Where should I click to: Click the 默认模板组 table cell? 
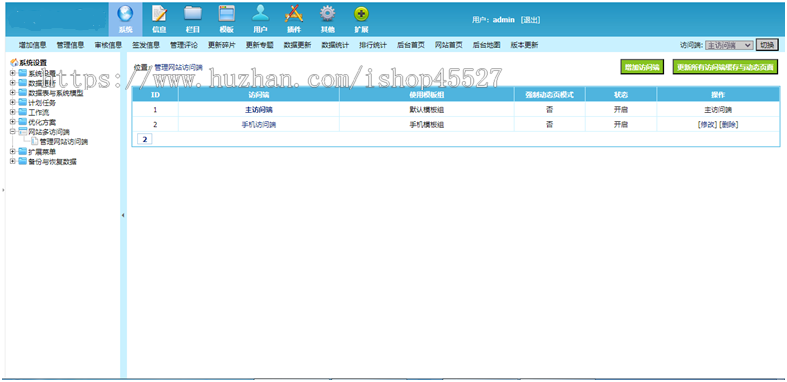[427, 109]
